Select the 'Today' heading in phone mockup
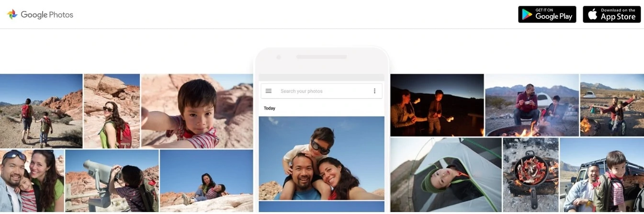The height and width of the screenshot is (214, 644). [x=270, y=108]
